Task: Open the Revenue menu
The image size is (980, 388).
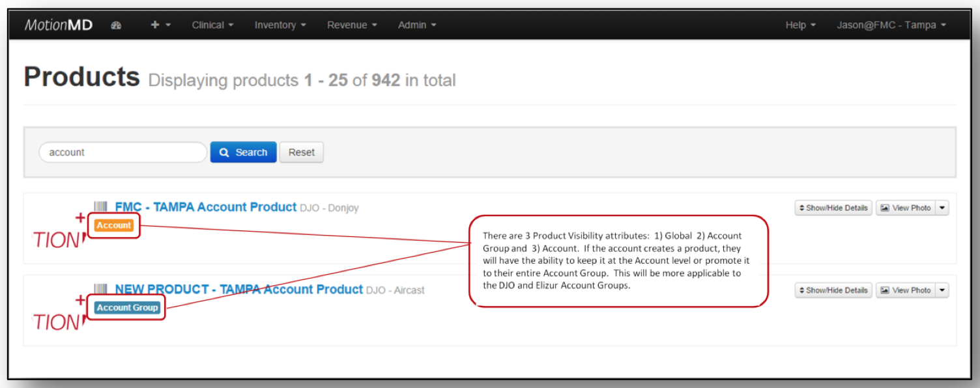Action: 351,25
